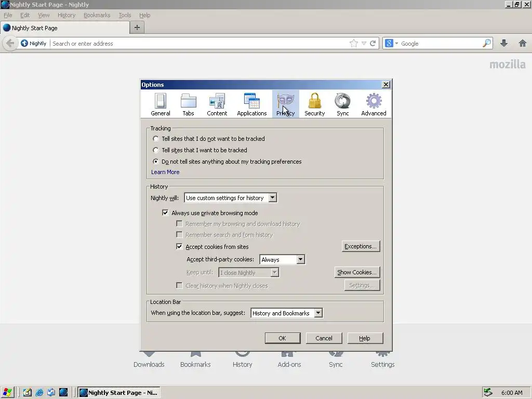Open the Sync options panel

[343, 104]
